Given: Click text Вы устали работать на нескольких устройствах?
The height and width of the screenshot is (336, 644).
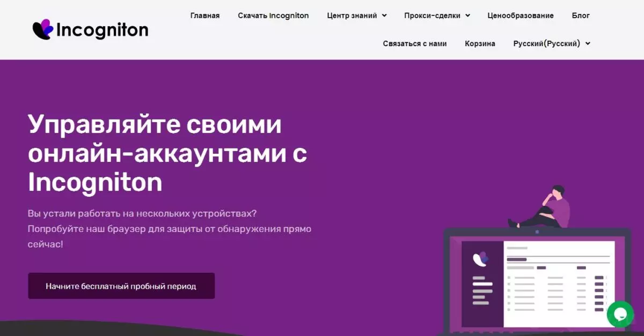Looking at the screenshot, I should click(142, 213).
